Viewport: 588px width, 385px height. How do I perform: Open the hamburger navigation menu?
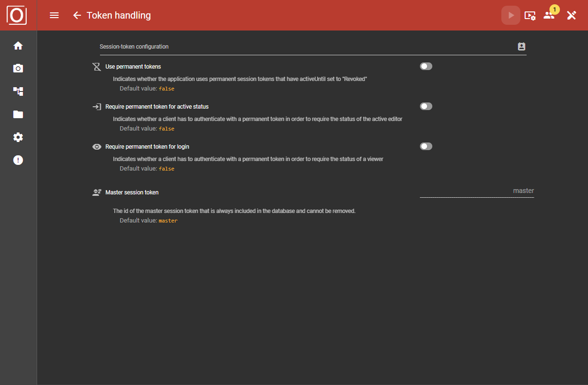pos(54,15)
